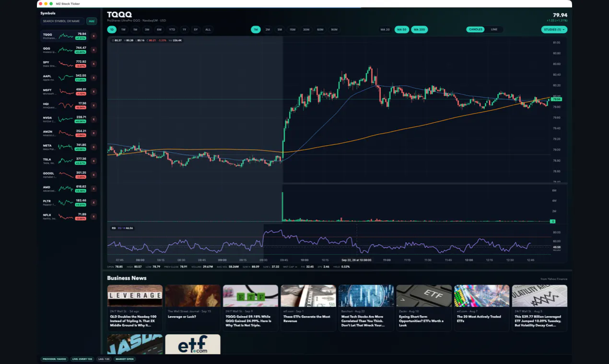
Task: Click the green macOS zoom window button
Action: [51, 3]
